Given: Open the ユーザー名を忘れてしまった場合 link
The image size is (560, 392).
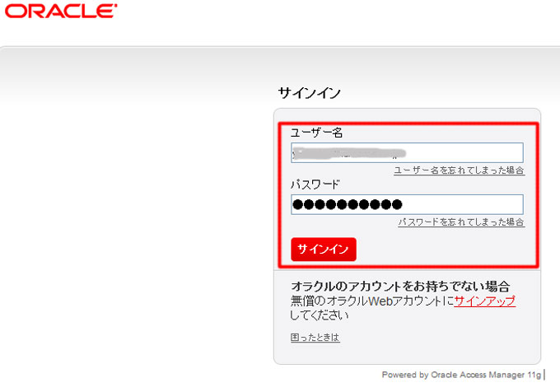Looking at the screenshot, I should tap(459, 170).
